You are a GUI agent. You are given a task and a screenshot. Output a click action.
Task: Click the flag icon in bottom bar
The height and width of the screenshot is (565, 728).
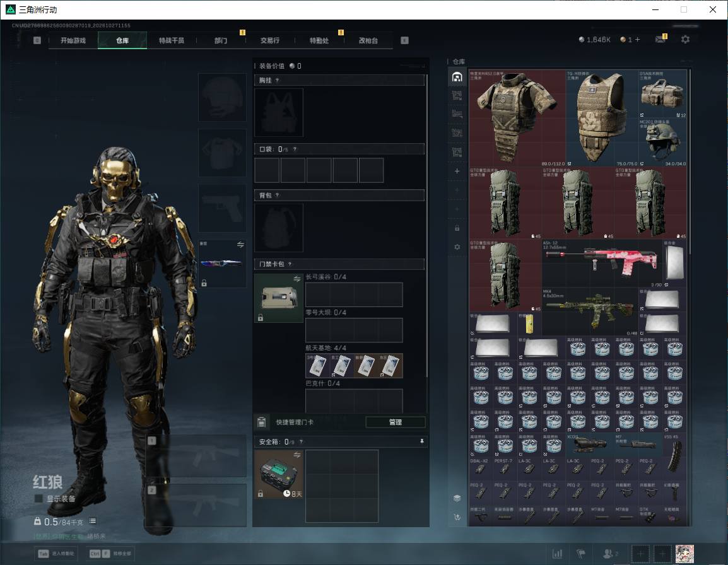[581, 554]
